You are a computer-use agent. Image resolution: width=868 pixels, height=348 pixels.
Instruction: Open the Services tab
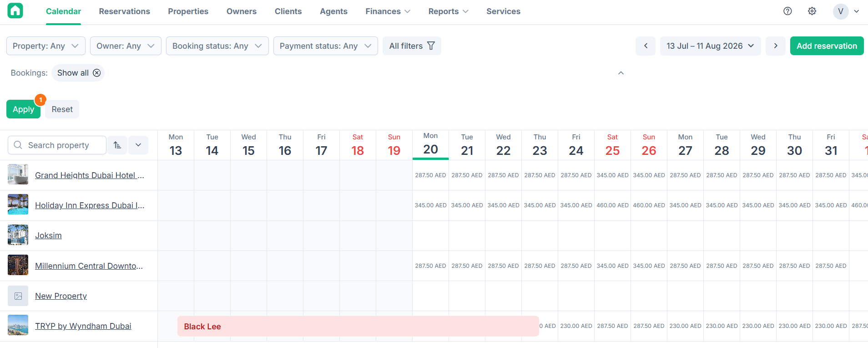coord(504,11)
